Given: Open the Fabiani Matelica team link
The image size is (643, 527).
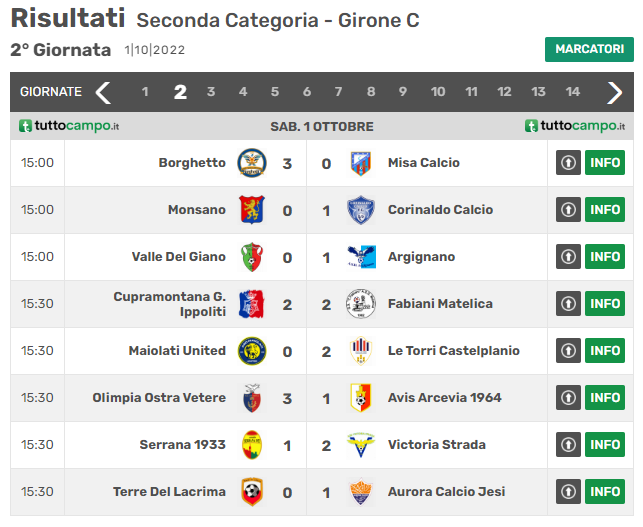Looking at the screenshot, I should tap(440, 304).
